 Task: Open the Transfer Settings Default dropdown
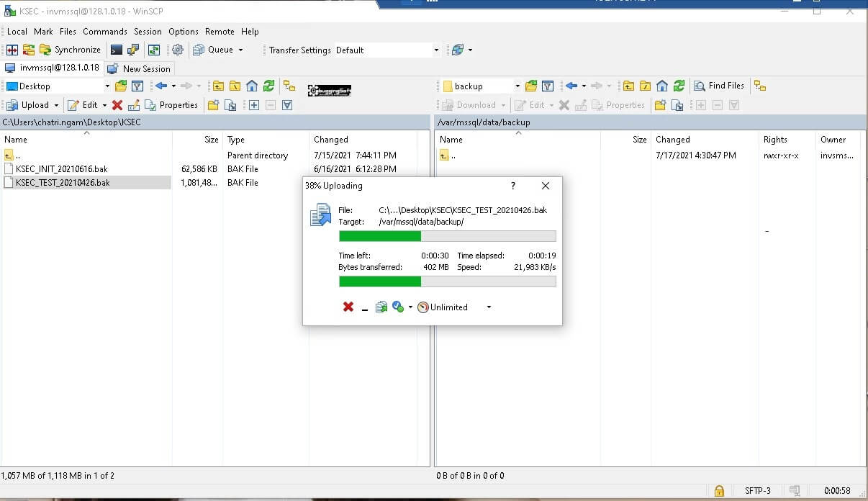(x=436, y=50)
